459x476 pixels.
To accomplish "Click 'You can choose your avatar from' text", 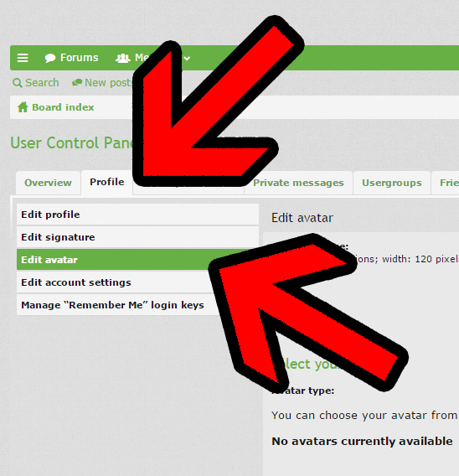I will [x=364, y=415].
